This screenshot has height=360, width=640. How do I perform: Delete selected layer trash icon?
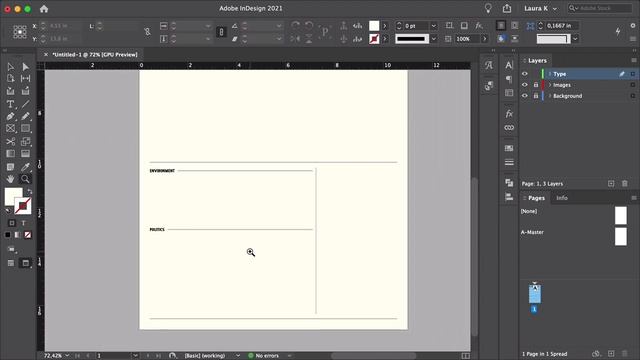point(625,184)
